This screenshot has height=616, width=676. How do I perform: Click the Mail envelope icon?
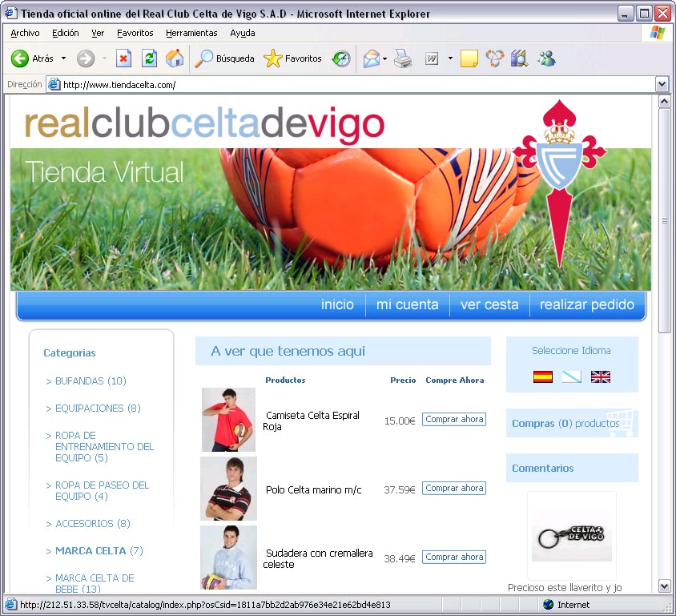point(371,58)
